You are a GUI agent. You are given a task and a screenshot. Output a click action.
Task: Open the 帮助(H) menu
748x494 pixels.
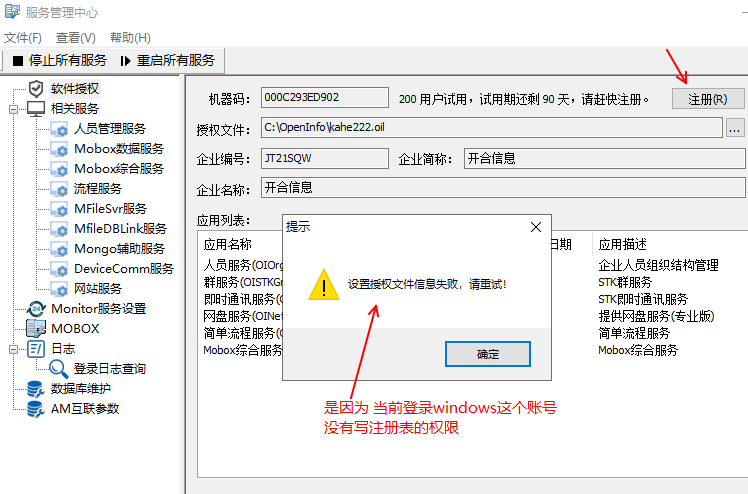(x=130, y=37)
